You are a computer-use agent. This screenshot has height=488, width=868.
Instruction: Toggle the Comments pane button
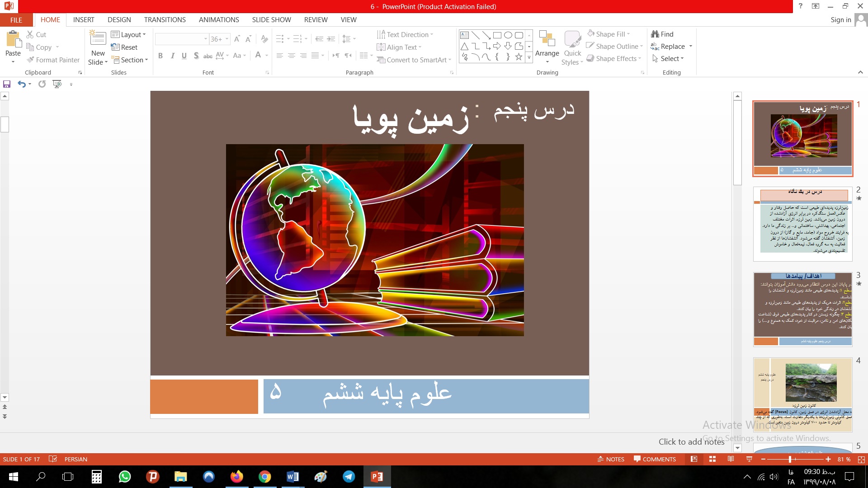655,459
